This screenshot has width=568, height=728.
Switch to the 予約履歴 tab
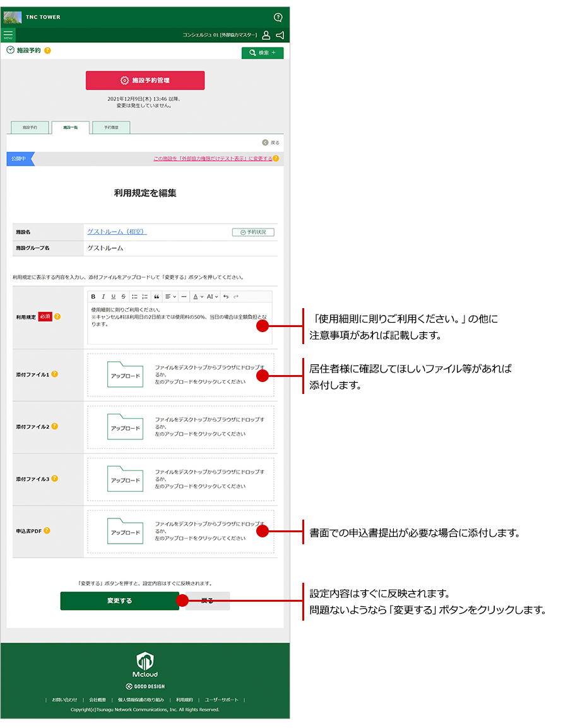[110, 128]
